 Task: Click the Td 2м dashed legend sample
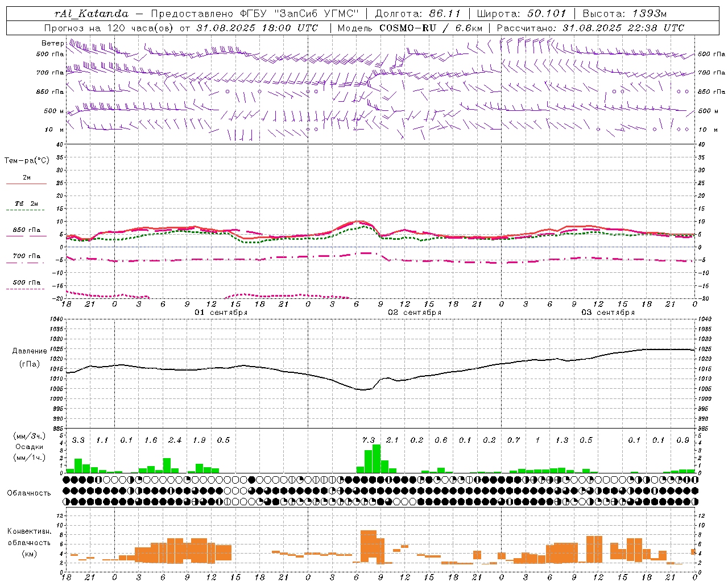point(26,210)
